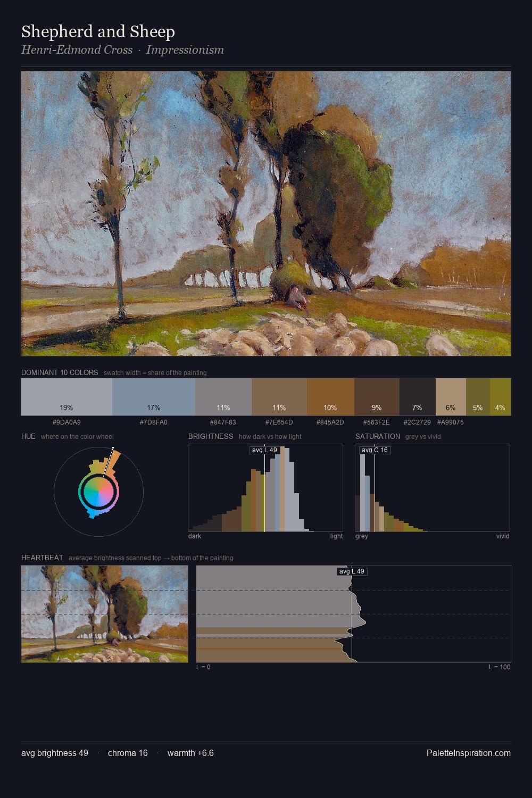This screenshot has height=798, width=532.
Task: Click the L = 100 axis label
Action: point(500,667)
